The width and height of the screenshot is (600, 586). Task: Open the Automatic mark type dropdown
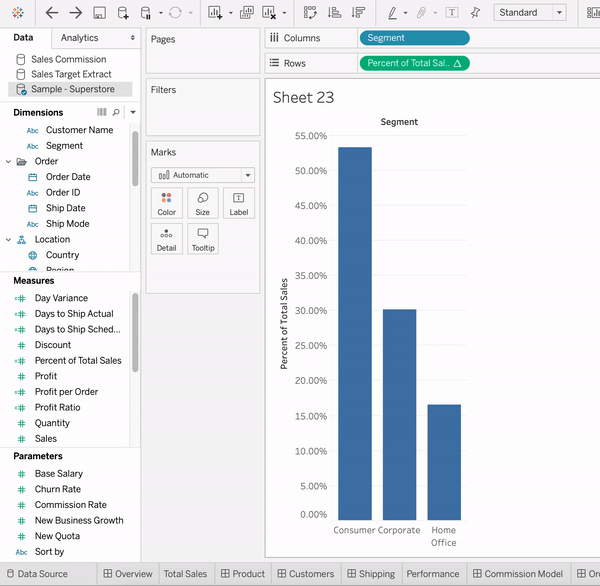coord(203,175)
